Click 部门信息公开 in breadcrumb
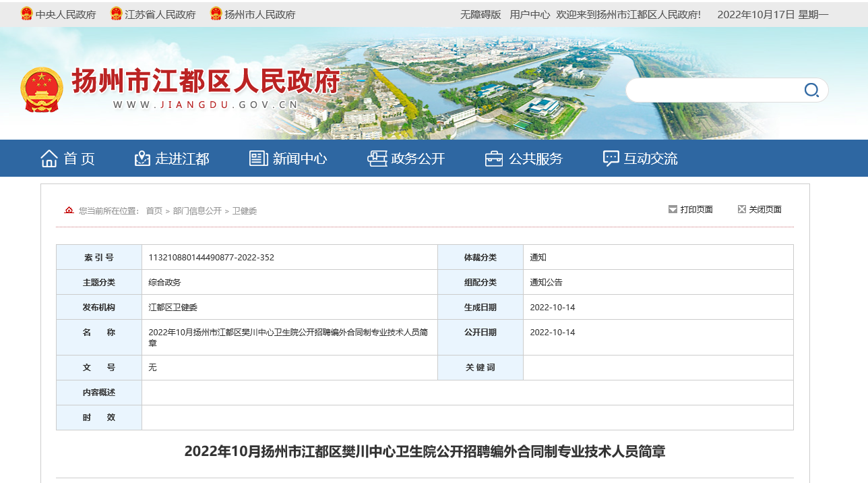Image resolution: width=868 pixels, height=483 pixels. click(x=197, y=210)
